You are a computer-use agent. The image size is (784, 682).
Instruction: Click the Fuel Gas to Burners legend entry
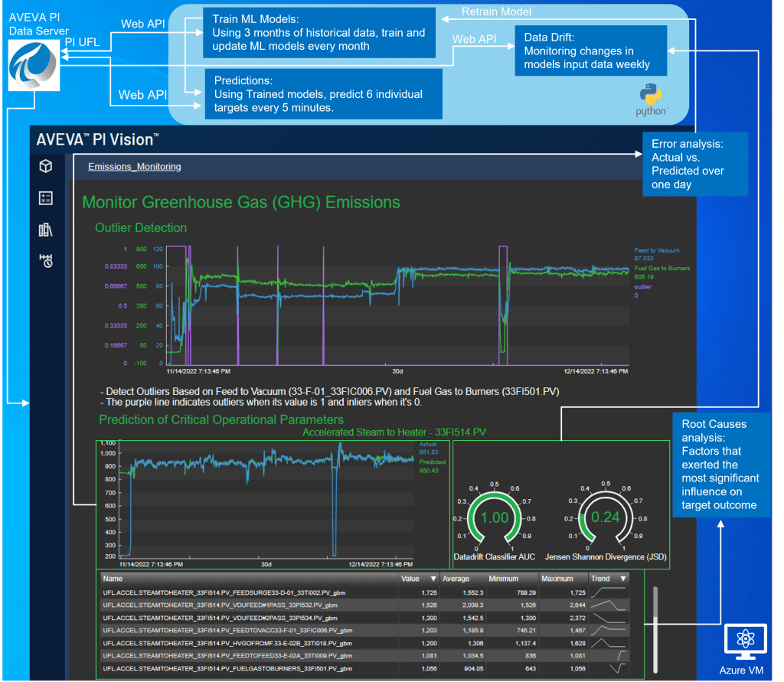pos(661,269)
